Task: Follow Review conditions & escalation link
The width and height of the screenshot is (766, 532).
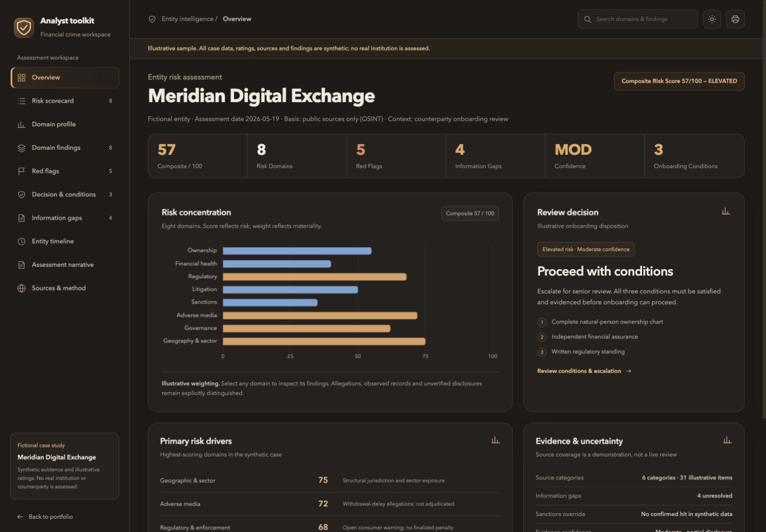Action: click(584, 371)
